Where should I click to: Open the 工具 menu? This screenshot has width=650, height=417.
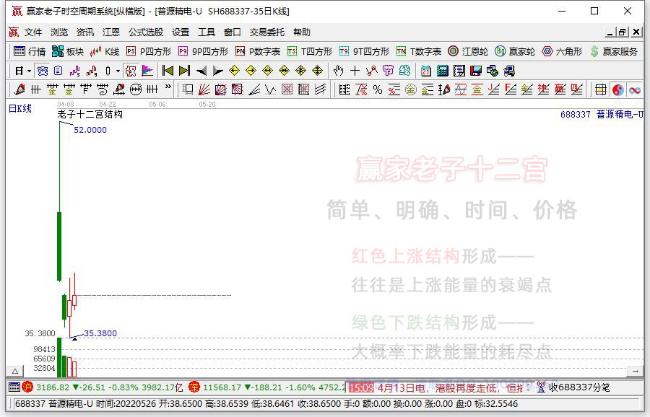(206, 32)
